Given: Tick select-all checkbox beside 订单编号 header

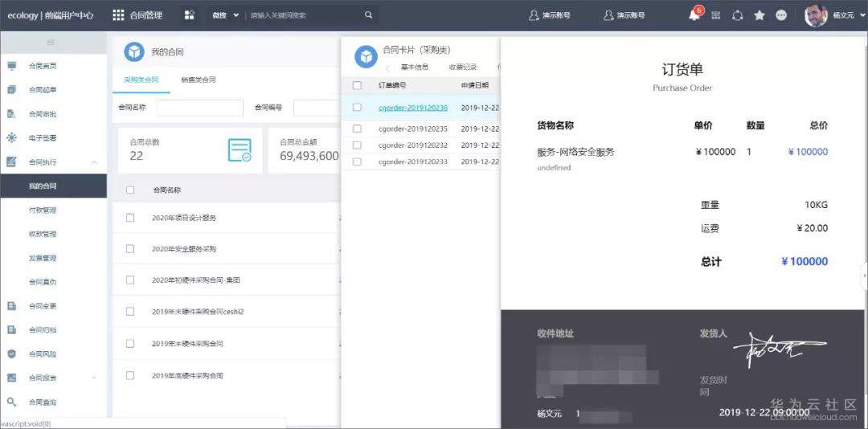Looking at the screenshot, I should click(x=357, y=85).
